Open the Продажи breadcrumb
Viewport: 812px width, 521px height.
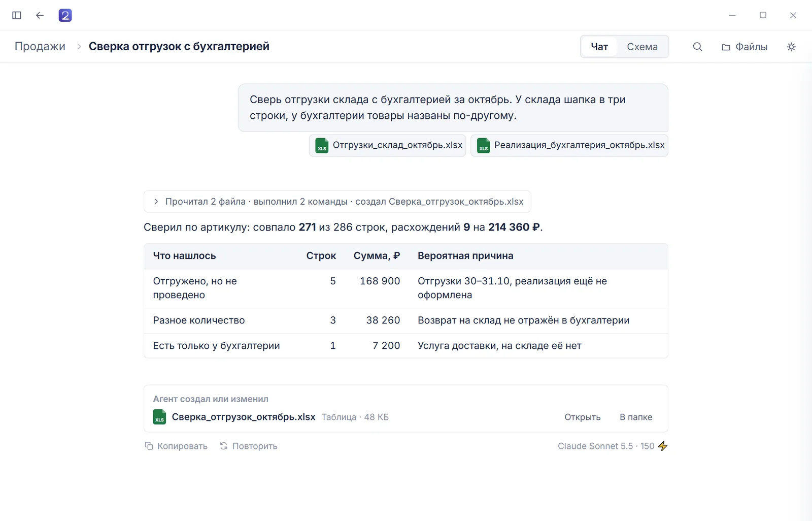coord(40,46)
